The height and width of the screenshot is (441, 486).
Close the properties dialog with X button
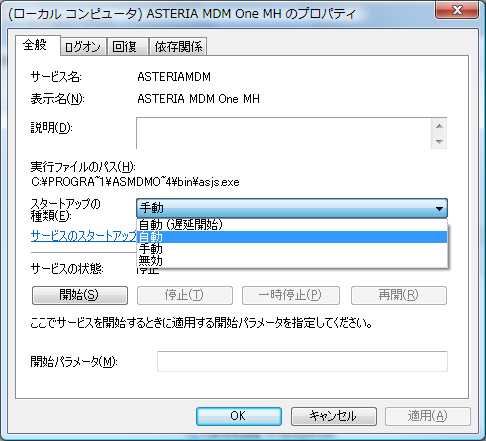pos(457,10)
